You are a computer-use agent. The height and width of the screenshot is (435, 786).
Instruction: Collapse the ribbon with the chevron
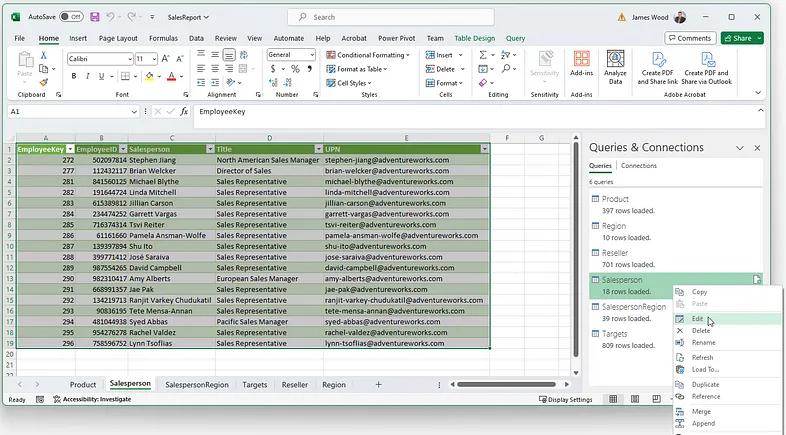click(x=758, y=93)
